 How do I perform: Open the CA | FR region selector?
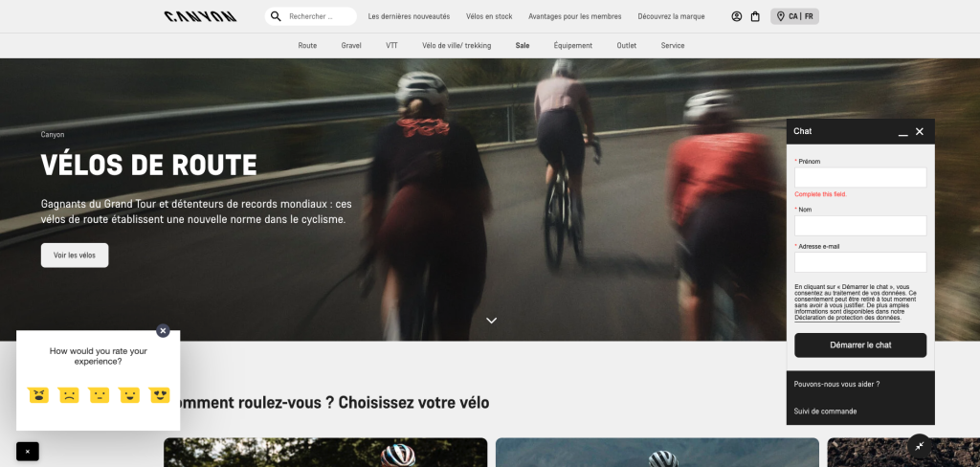tap(794, 16)
